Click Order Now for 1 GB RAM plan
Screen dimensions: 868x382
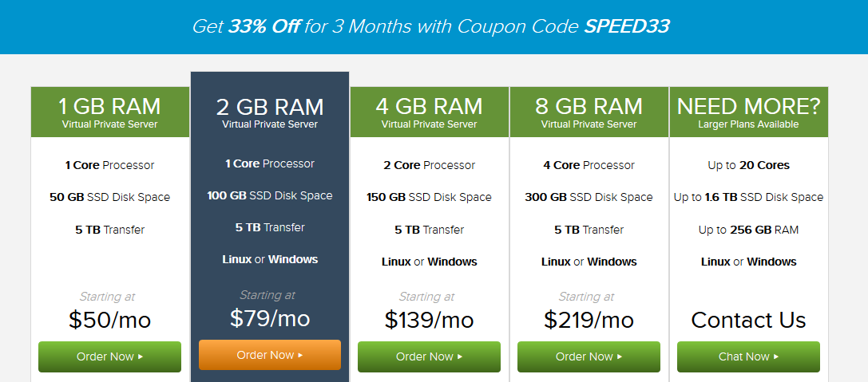(109, 356)
